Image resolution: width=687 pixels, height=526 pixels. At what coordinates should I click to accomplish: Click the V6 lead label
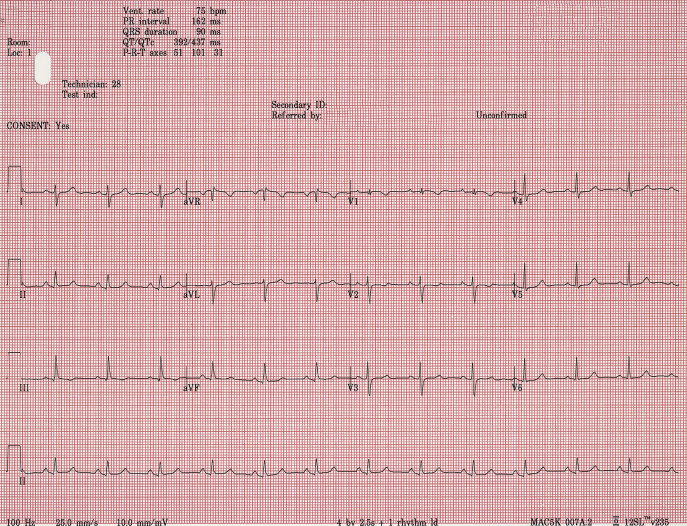[517, 387]
